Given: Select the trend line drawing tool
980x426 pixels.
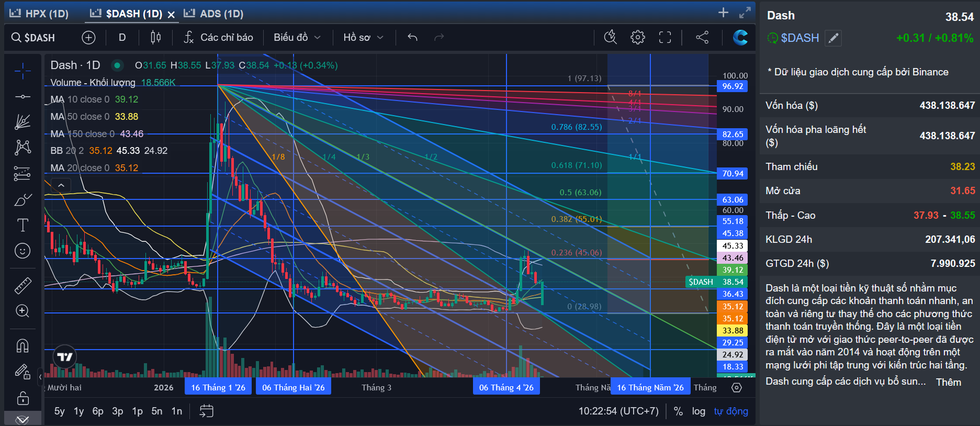Looking at the screenshot, I should pyautogui.click(x=22, y=97).
